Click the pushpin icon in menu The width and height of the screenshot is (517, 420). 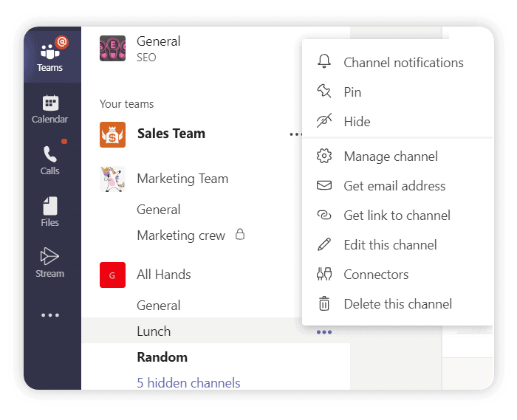[324, 92]
